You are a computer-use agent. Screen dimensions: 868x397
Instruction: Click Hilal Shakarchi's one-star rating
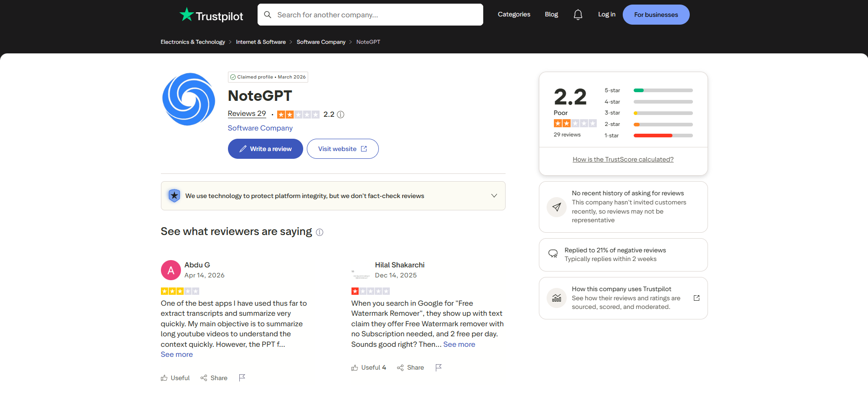(371, 291)
